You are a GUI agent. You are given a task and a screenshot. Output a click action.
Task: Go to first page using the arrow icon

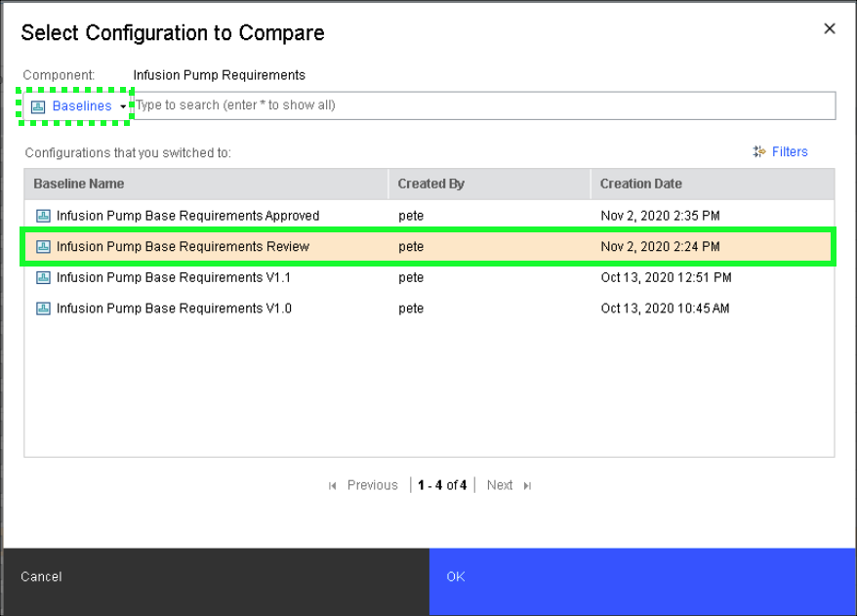click(x=333, y=486)
